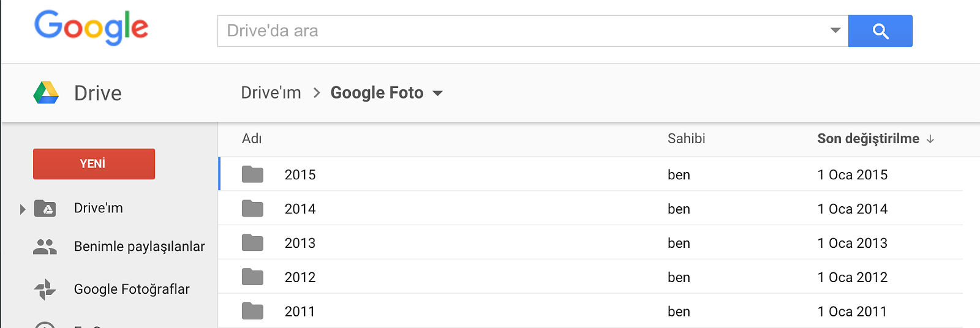Click the 2013 folder icon
This screenshot has height=328, width=980.
click(x=252, y=243)
